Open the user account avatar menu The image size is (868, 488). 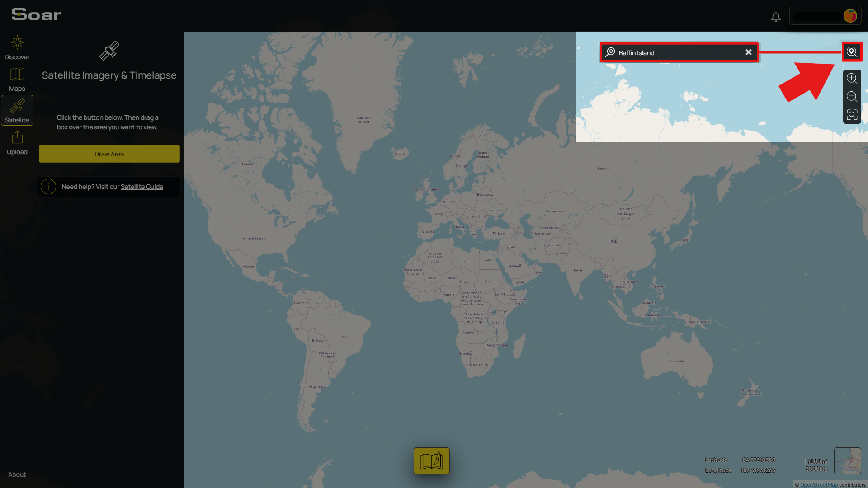pyautogui.click(x=850, y=15)
